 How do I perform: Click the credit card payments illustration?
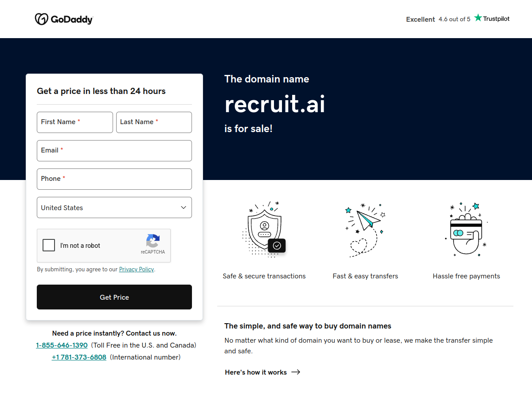[x=466, y=229]
